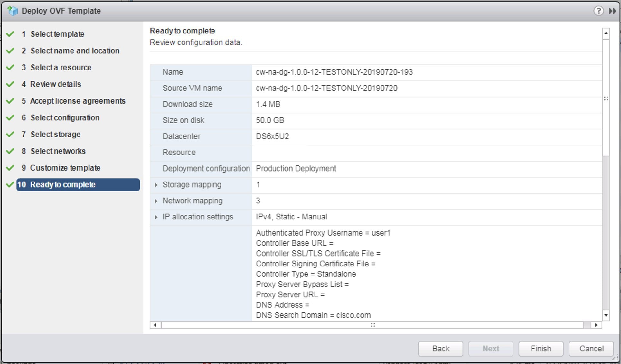The width and height of the screenshot is (621, 364).
Task: Select the Review details wizard step
Action: point(55,84)
